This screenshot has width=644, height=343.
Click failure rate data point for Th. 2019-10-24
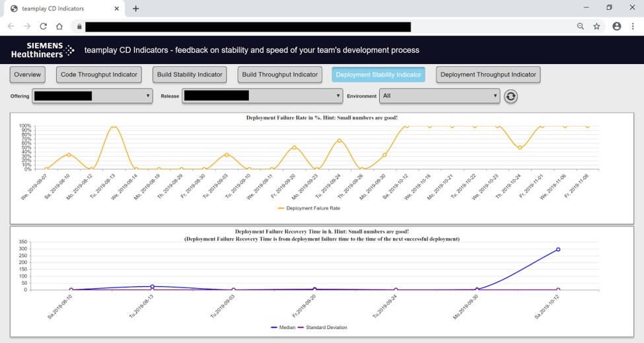[x=520, y=147]
